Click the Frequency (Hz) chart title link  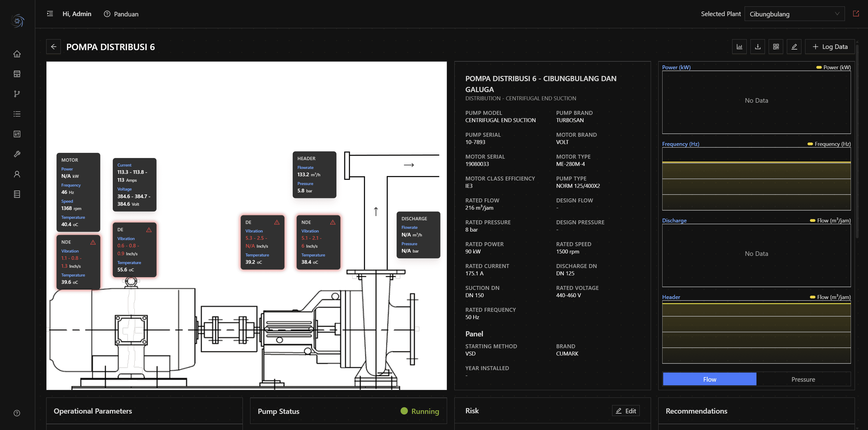680,144
